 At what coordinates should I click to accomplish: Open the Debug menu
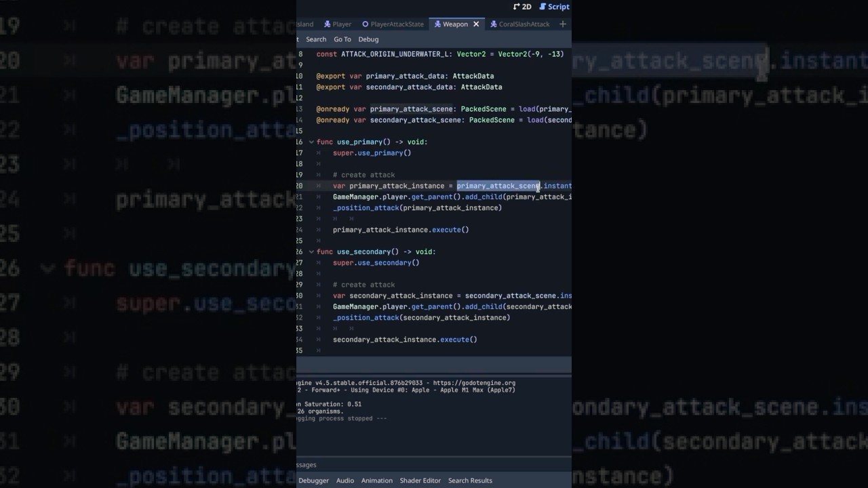coord(368,39)
